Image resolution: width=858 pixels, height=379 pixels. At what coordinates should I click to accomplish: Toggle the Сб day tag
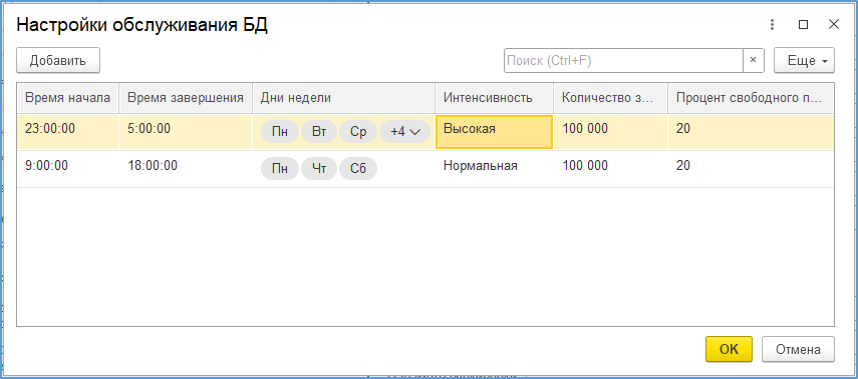(358, 169)
